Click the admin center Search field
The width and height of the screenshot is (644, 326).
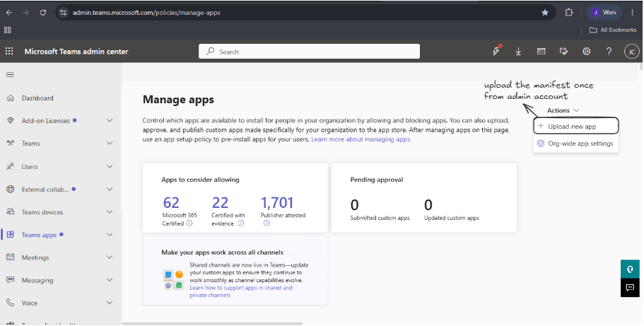click(309, 52)
